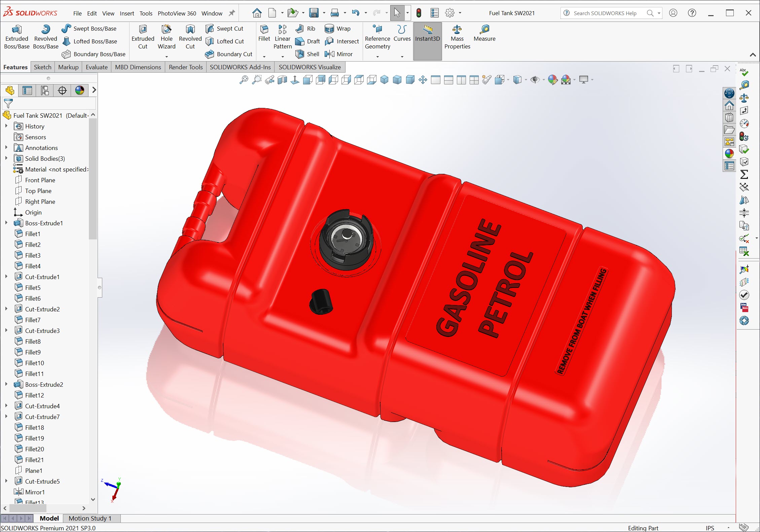
Task: Activate the Shell feature tool
Action: tap(307, 54)
